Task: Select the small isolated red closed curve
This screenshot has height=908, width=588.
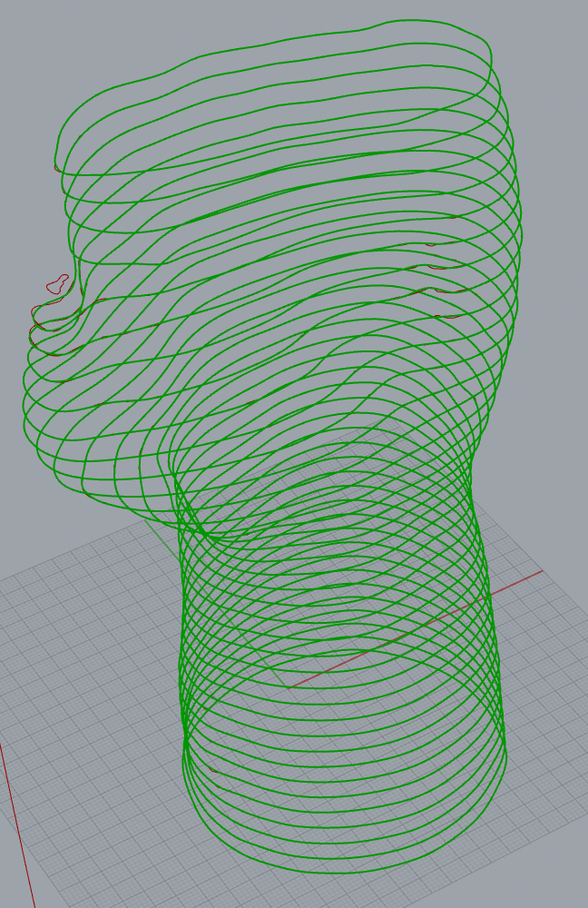Action: coord(58,283)
